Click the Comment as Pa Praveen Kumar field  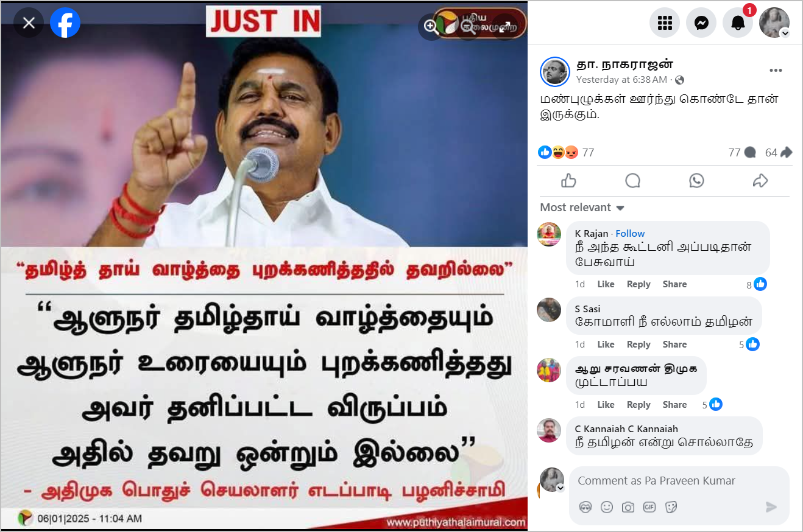tap(679, 481)
